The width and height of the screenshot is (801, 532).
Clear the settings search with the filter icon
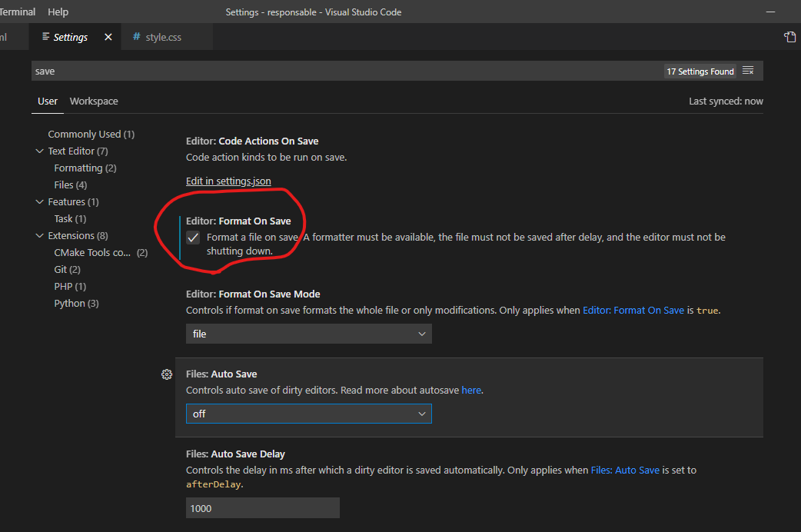748,71
